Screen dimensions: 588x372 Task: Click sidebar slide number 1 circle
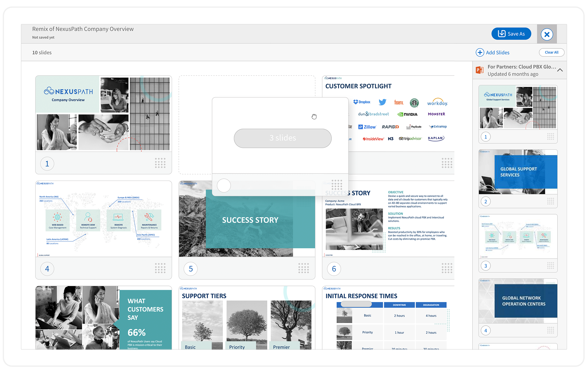click(486, 137)
